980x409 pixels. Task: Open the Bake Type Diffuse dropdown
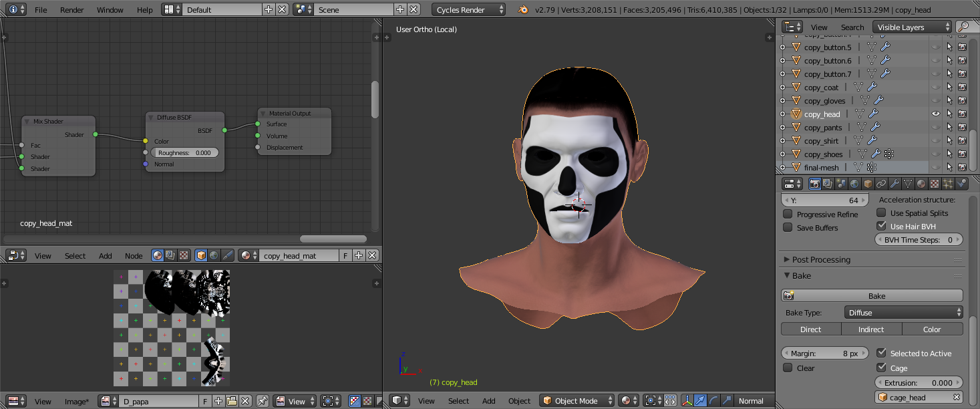903,312
